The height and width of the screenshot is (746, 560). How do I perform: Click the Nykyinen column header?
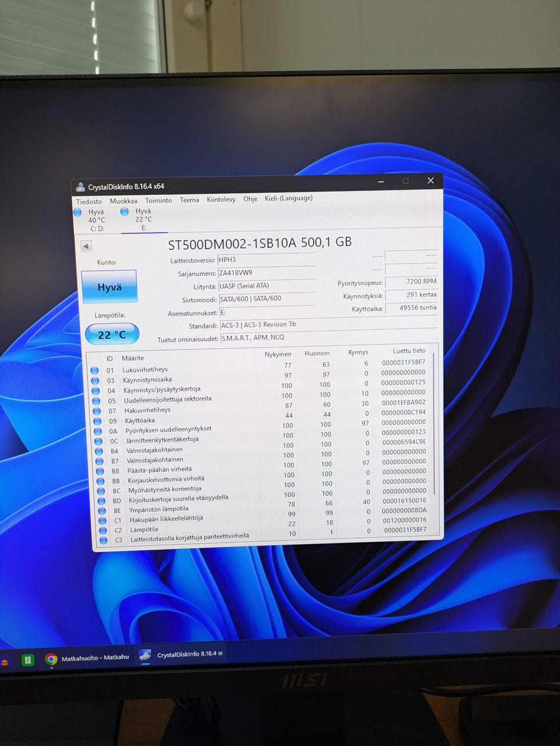coord(278,354)
